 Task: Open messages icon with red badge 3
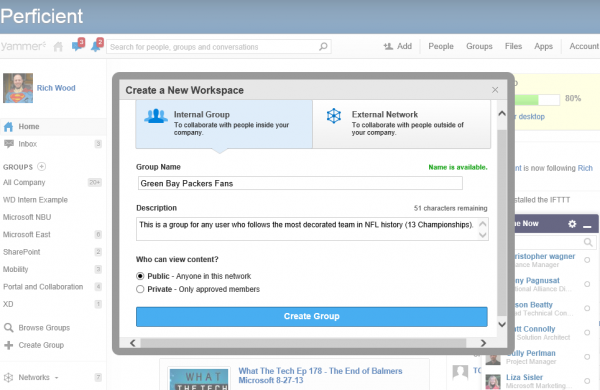click(78, 45)
